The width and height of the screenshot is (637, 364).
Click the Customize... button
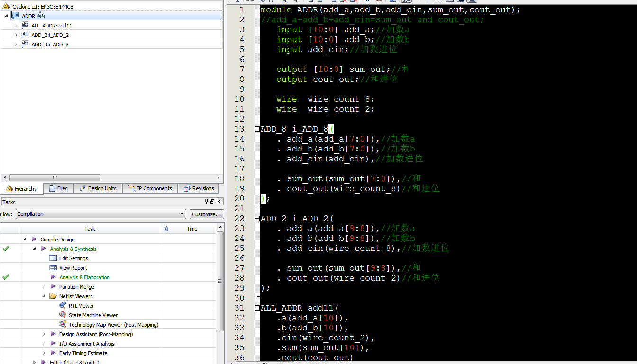pyautogui.click(x=207, y=214)
